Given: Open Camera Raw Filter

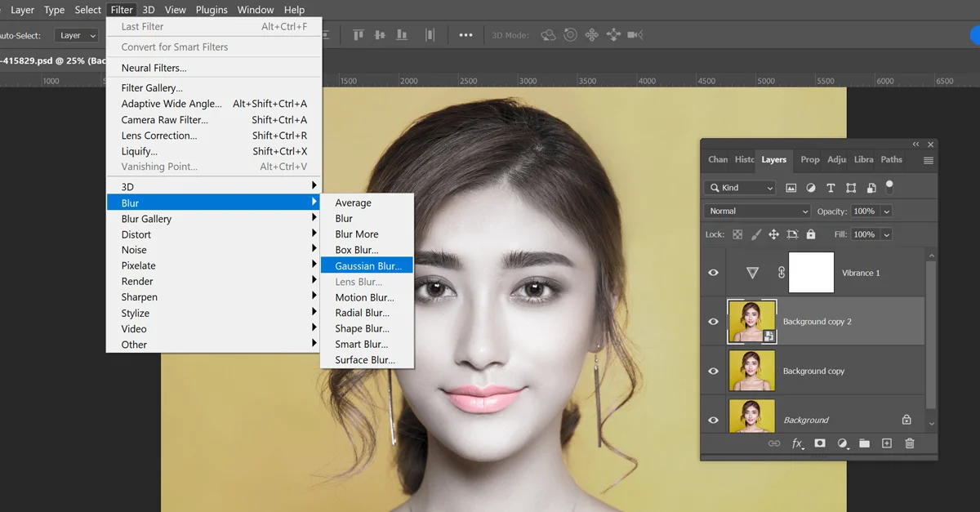Looking at the screenshot, I should click(x=214, y=120).
